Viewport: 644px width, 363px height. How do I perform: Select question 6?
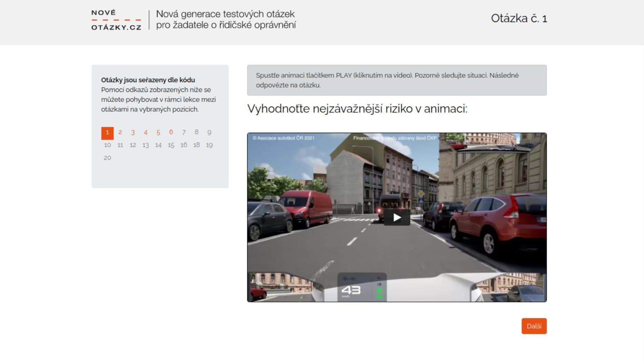(171, 132)
